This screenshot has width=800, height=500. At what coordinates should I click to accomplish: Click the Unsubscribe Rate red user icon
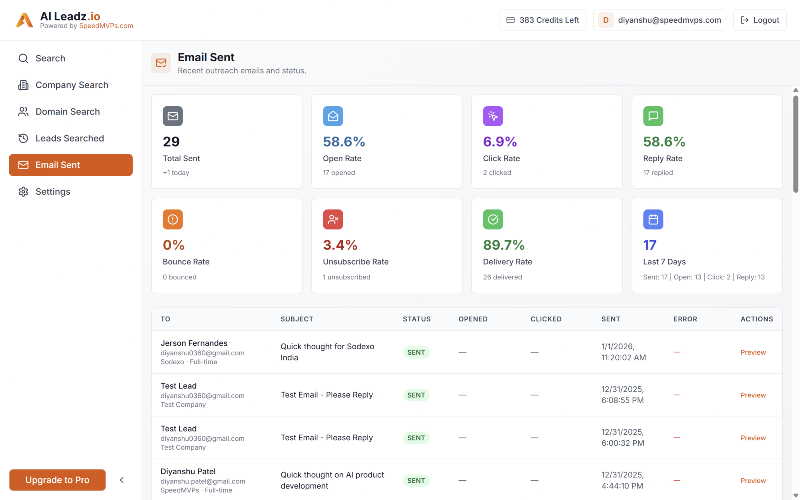coord(333,219)
